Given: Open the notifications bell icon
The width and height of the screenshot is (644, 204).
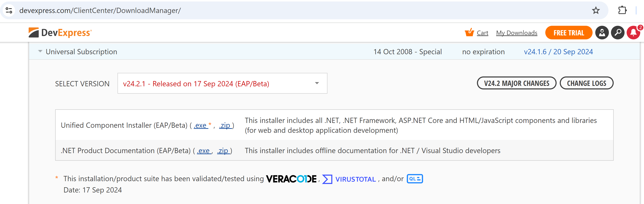Looking at the screenshot, I should point(633,32).
